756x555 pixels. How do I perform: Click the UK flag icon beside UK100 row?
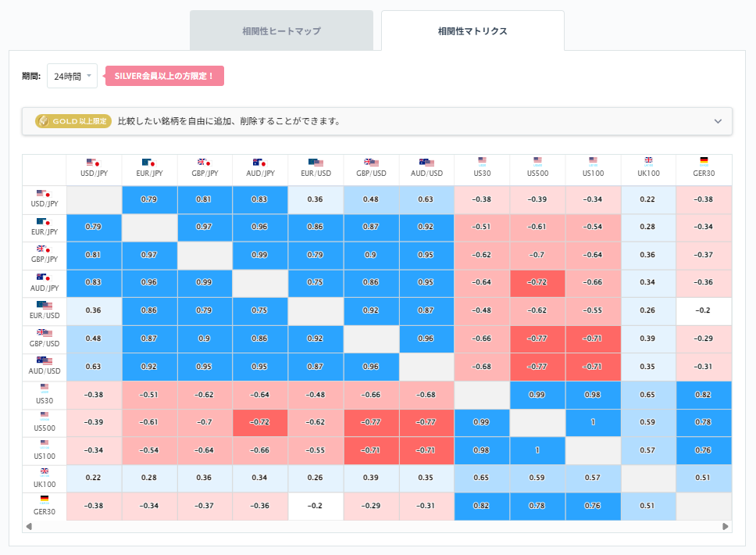(45, 471)
